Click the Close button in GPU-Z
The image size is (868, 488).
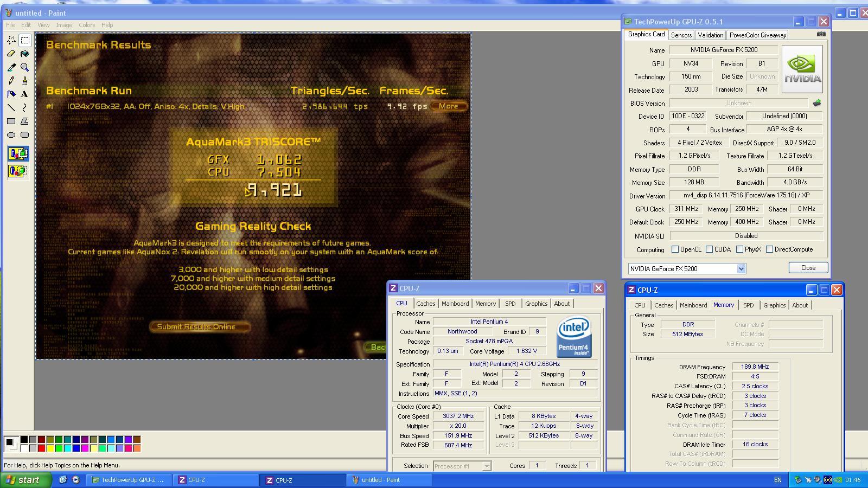click(808, 268)
